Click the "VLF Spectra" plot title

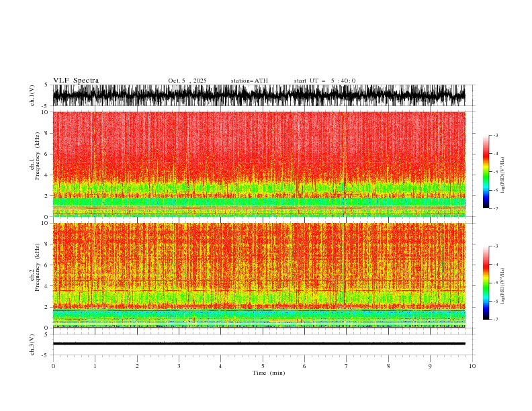tap(76, 81)
